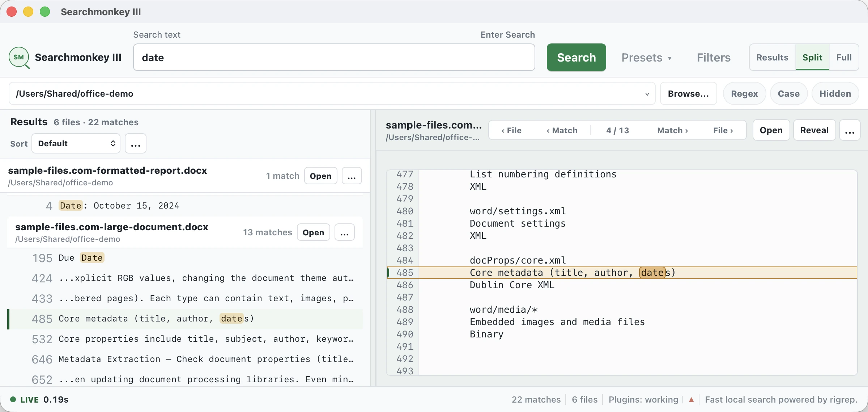Expand the search folder path dropdown
The image size is (868, 412).
click(647, 94)
